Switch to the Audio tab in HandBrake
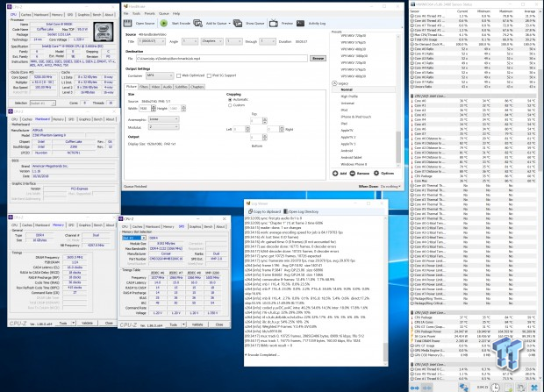The width and height of the screenshot is (544, 392). 168,87
